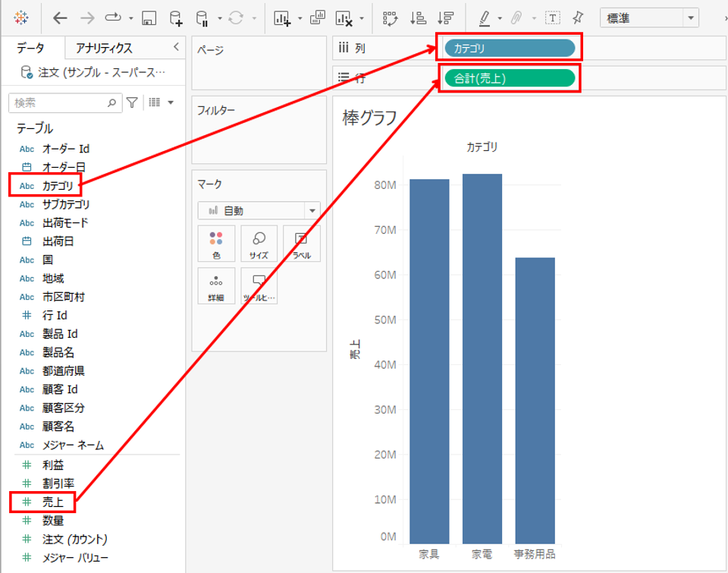The image size is (728, 573).
Task: Open clear sheet dropdown arrow
Action: [361, 18]
